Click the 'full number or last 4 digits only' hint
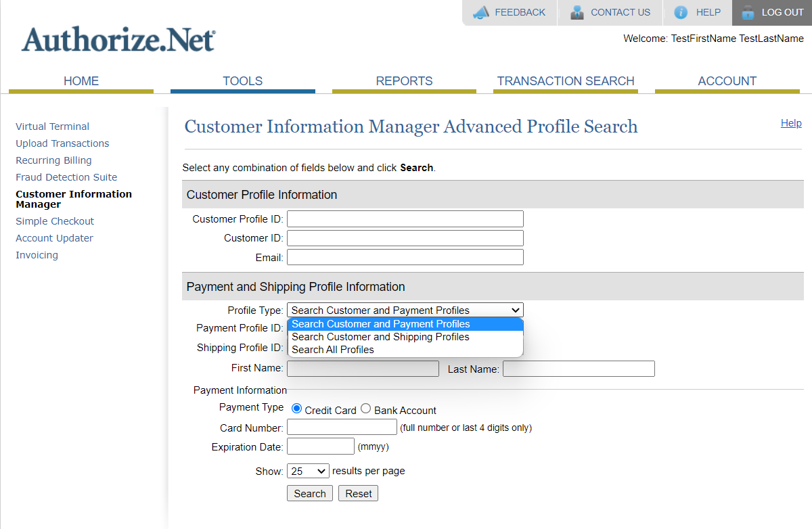 tap(466, 428)
